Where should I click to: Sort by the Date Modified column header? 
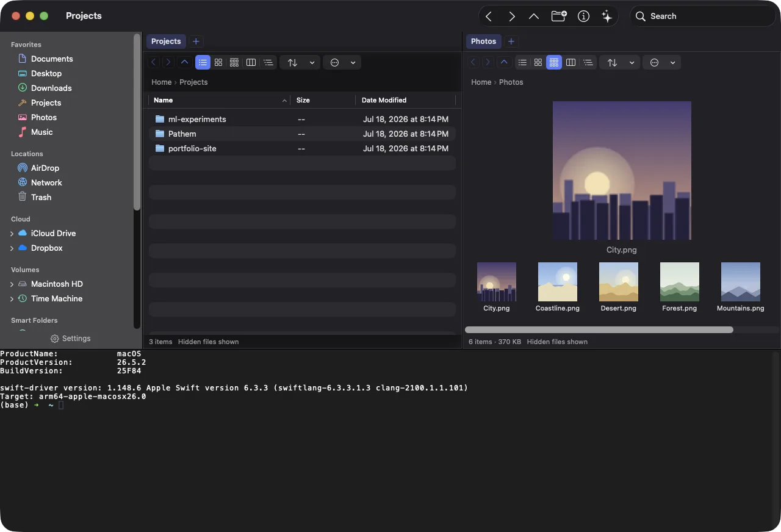coord(405,100)
